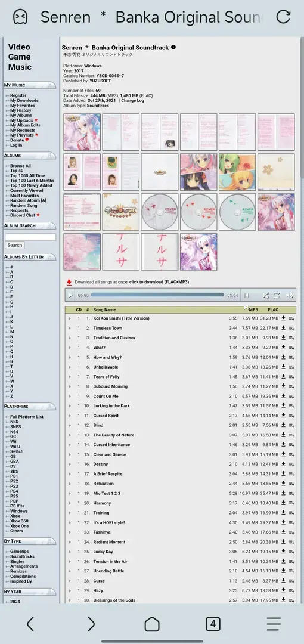Open the Change Log link
The image size is (304, 644).
(x=133, y=100)
